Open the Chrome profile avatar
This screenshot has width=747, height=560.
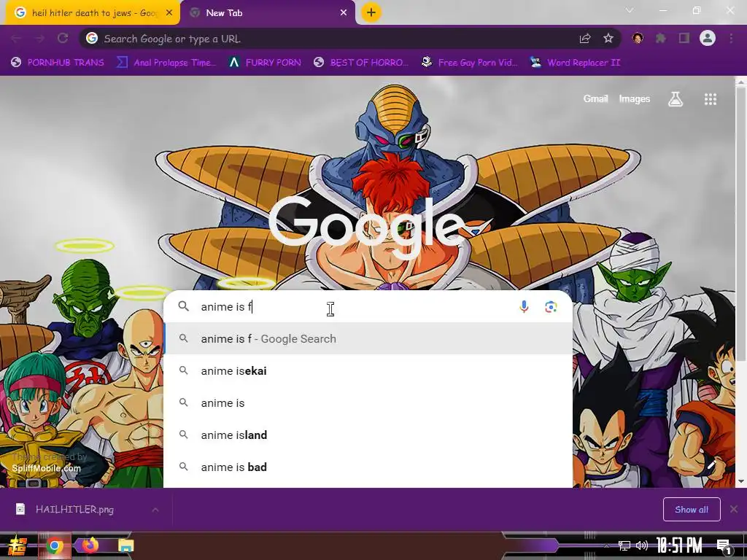click(708, 38)
